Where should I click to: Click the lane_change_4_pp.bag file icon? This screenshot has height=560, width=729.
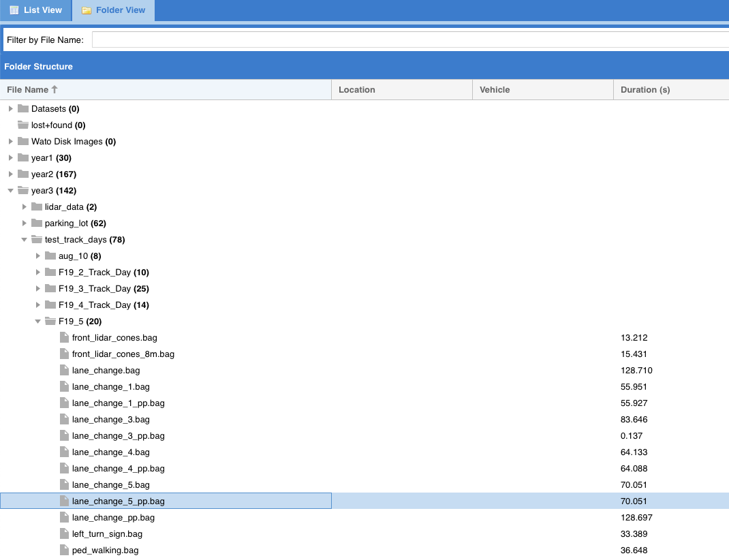pos(64,468)
